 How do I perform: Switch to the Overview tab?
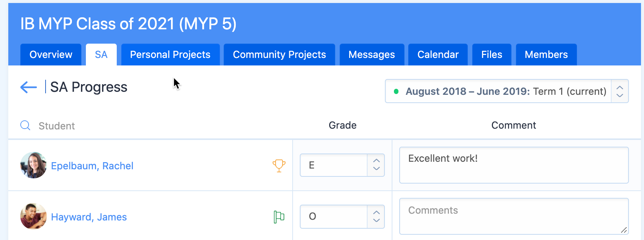coord(51,55)
